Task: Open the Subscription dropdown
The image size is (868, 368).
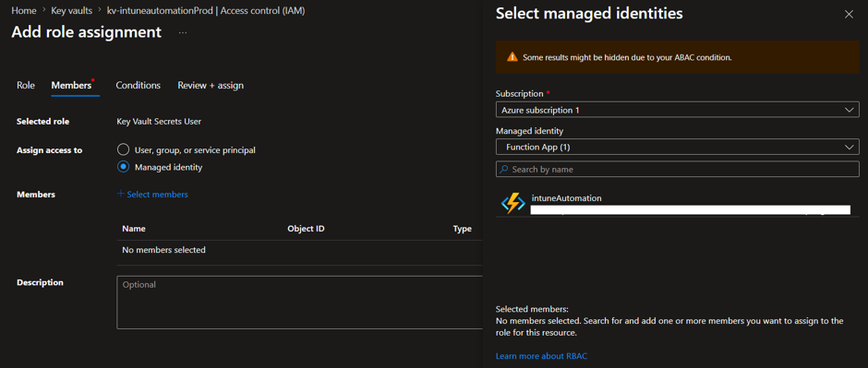Action: (x=677, y=110)
